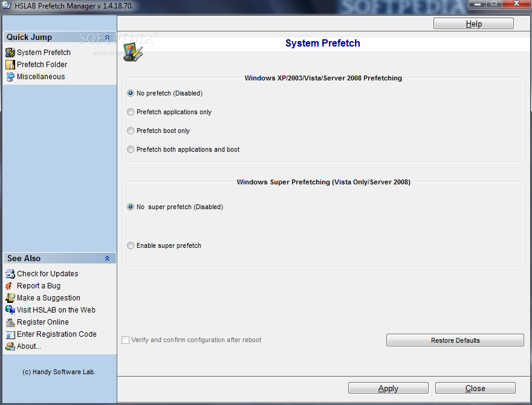
Task: Close the window via title bar X
Action: coord(516,4)
